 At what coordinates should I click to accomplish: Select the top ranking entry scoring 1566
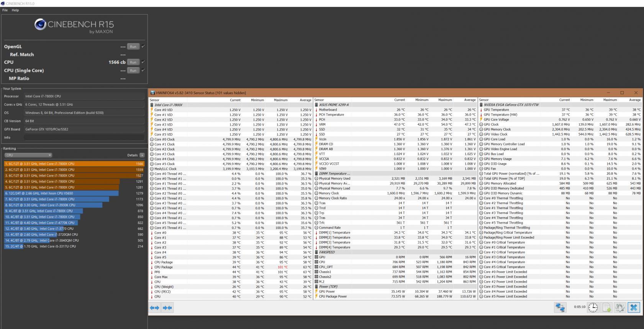click(x=74, y=164)
